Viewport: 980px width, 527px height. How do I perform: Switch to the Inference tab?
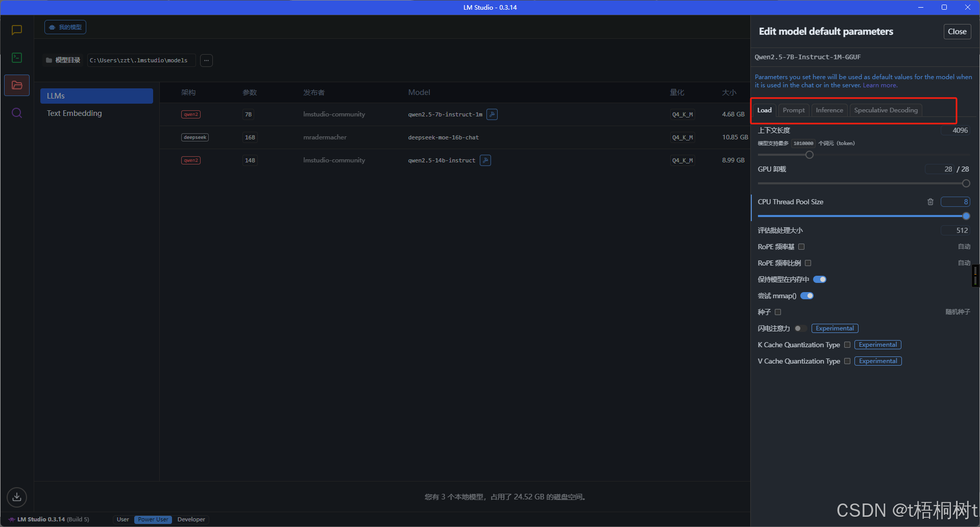829,110
